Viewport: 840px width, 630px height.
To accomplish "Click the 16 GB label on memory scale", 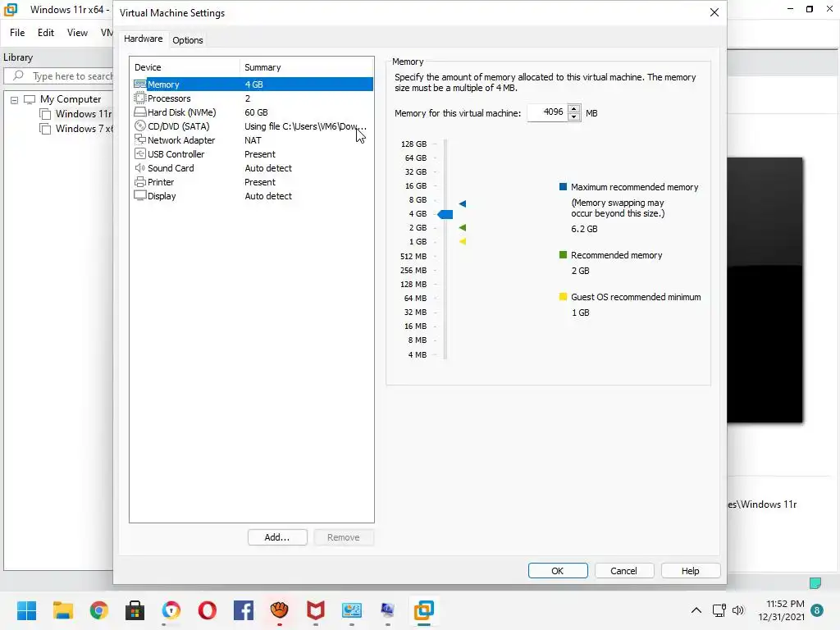I will 416,185.
